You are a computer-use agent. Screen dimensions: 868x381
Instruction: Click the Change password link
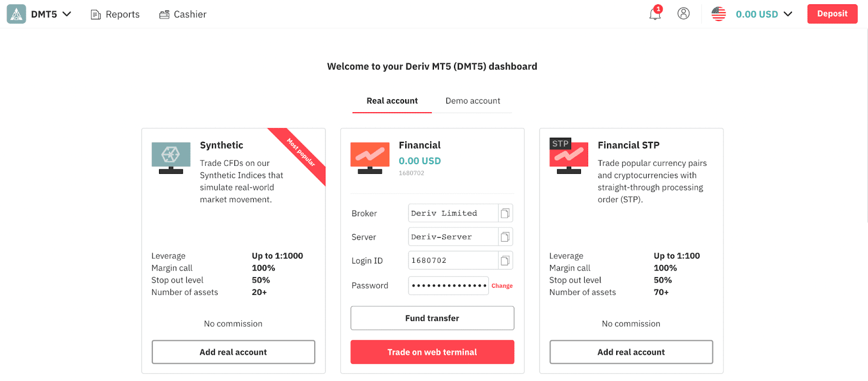tap(502, 286)
